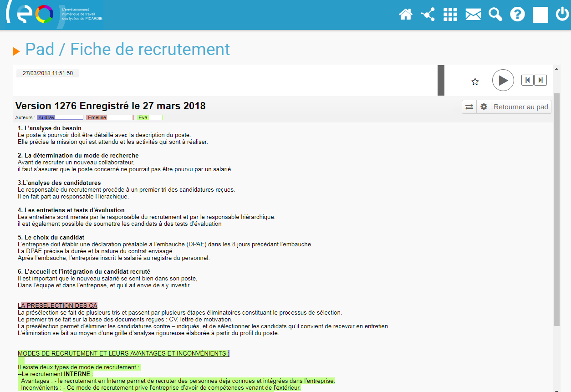This screenshot has height=392, width=571.
Task: Click the Audray author color tag
Action: [60, 117]
